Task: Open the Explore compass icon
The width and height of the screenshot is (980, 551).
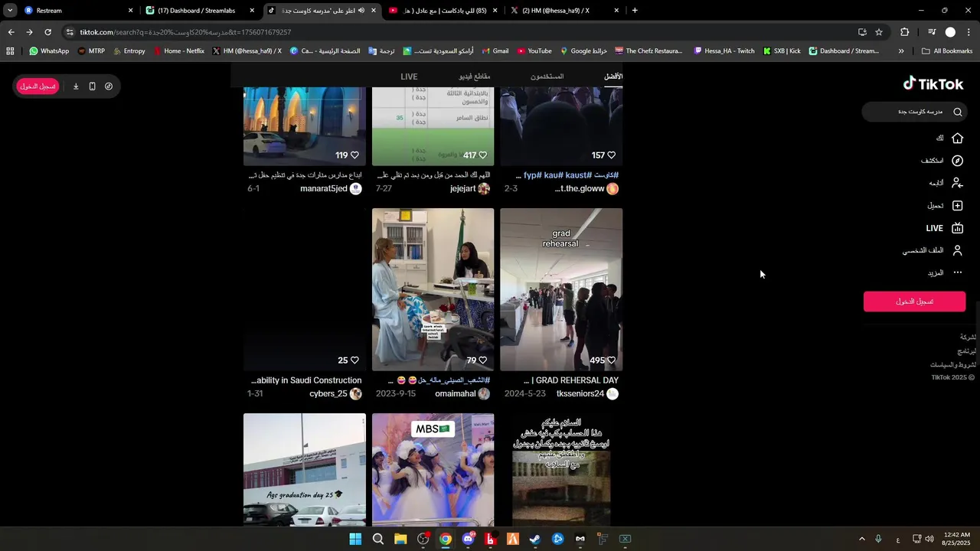Action: click(x=957, y=161)
